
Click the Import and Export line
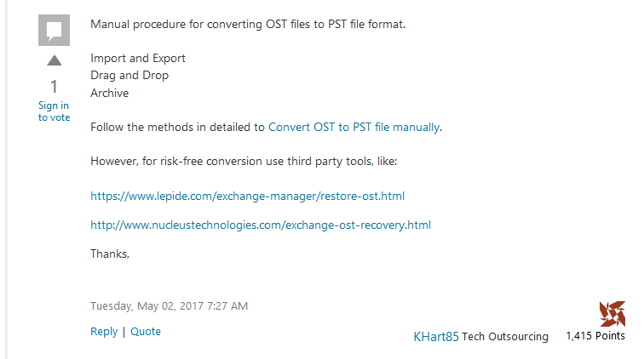pyautogui.click(x=138, y=58)
